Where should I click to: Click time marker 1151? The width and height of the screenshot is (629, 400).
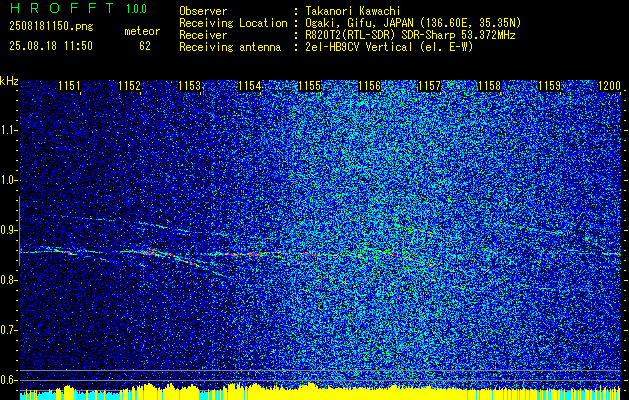click(69, 86)
